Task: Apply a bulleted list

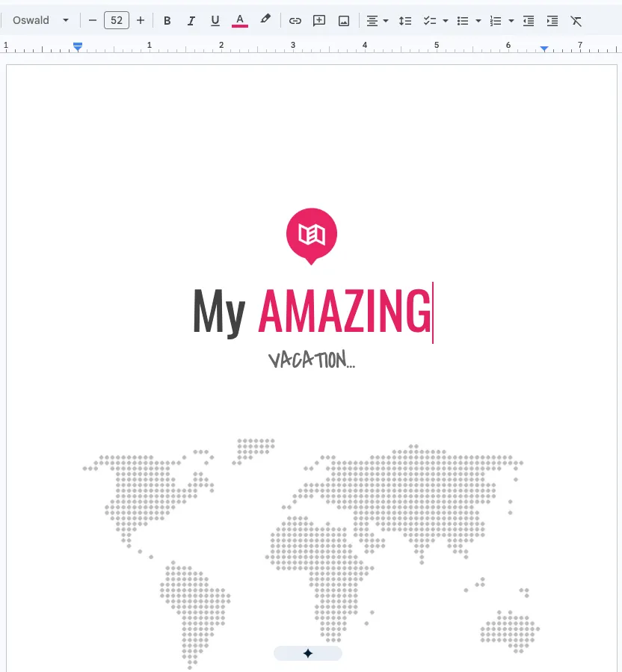Action: tap(463, 21)
